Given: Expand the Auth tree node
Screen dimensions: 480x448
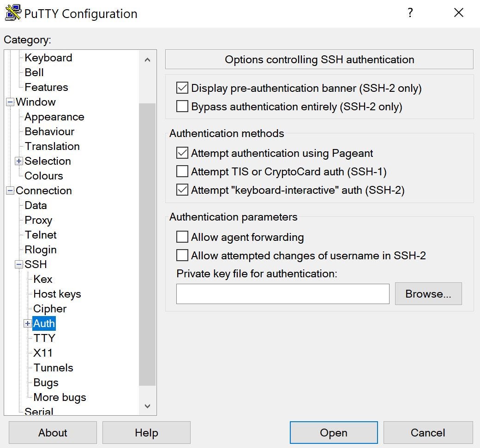Looking at the screenshot, I should click(x=28, y=323).
